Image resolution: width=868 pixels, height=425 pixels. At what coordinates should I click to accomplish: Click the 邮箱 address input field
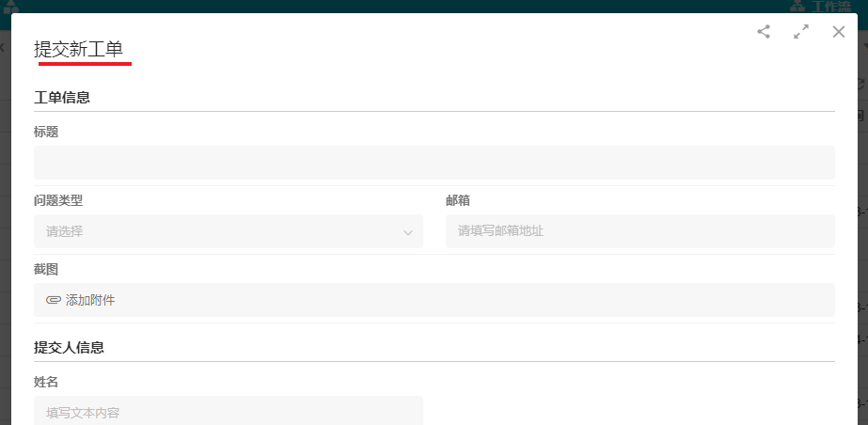[639, 231]
